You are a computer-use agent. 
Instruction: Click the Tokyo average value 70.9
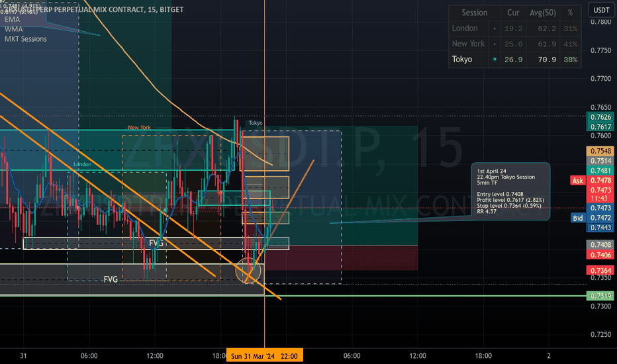tap(547, 60)
